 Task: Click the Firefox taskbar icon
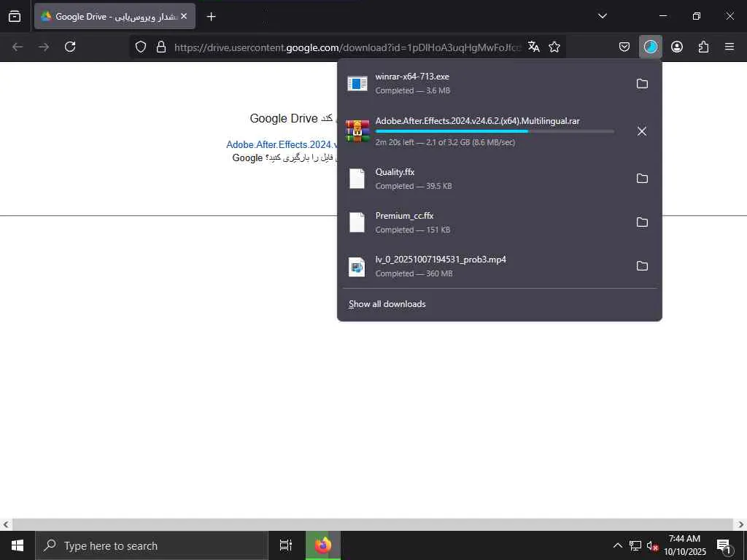coord(323,545)
